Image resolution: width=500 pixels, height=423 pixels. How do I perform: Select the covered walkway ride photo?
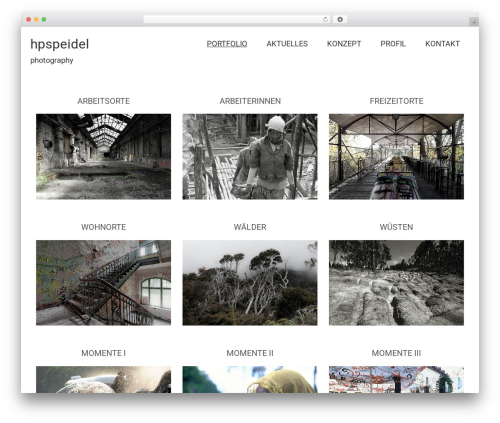(396, 157)
